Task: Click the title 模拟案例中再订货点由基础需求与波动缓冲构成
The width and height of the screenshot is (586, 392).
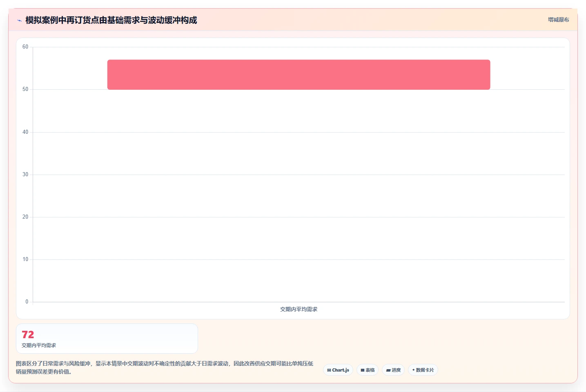Action: (x=111, y=20)
